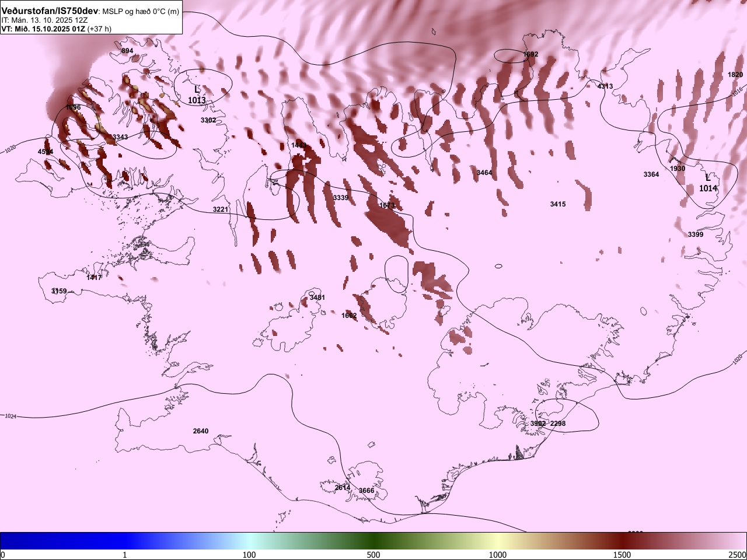The width and height of the screenshot is (747, 560).
Task: Click the height value 3221
Action: (x=221, y=209)
